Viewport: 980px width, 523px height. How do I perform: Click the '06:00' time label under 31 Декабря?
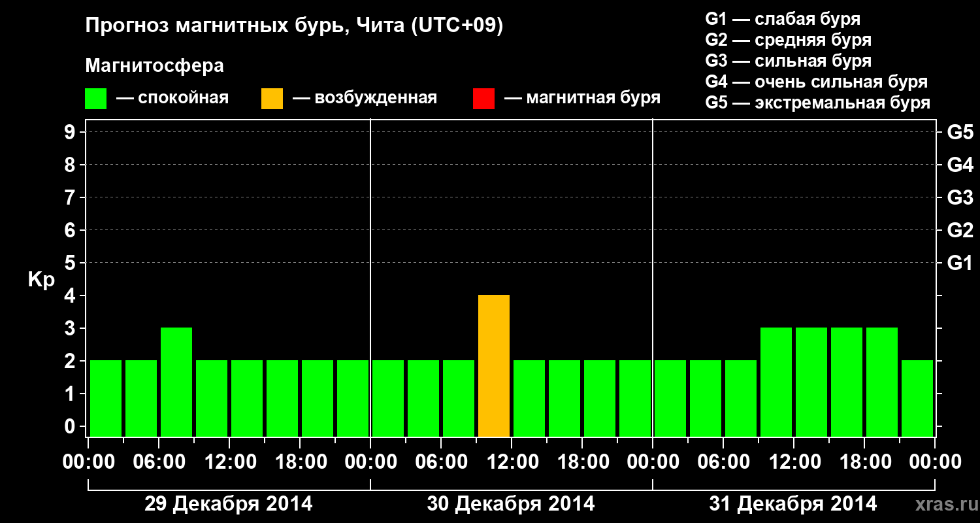pyautogui.click(x=723, y=462)
